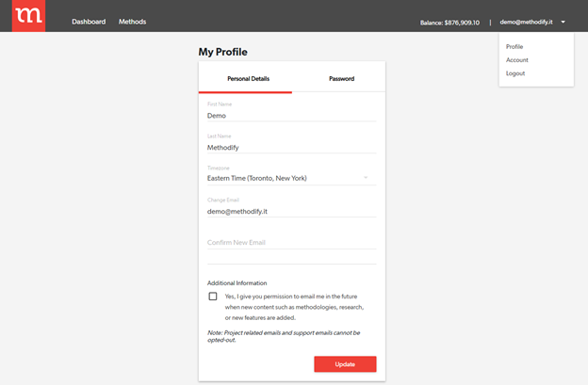Go to the Methods page
This screenshot has height=385, width=588.
click(x=132, y=22)
